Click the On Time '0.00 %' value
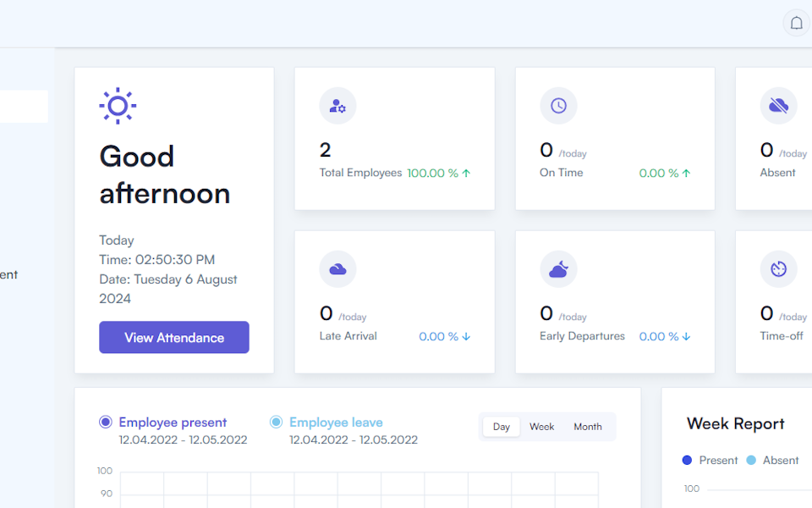The width and height of the screenshot is (812, 508). pyautogui.click(x=659, y=173)
